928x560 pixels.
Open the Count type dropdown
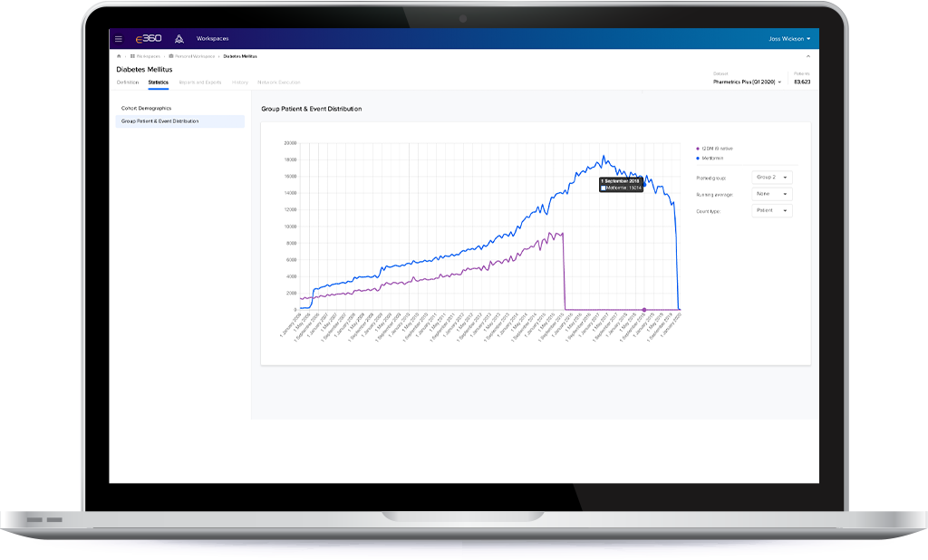click(772, 210)
